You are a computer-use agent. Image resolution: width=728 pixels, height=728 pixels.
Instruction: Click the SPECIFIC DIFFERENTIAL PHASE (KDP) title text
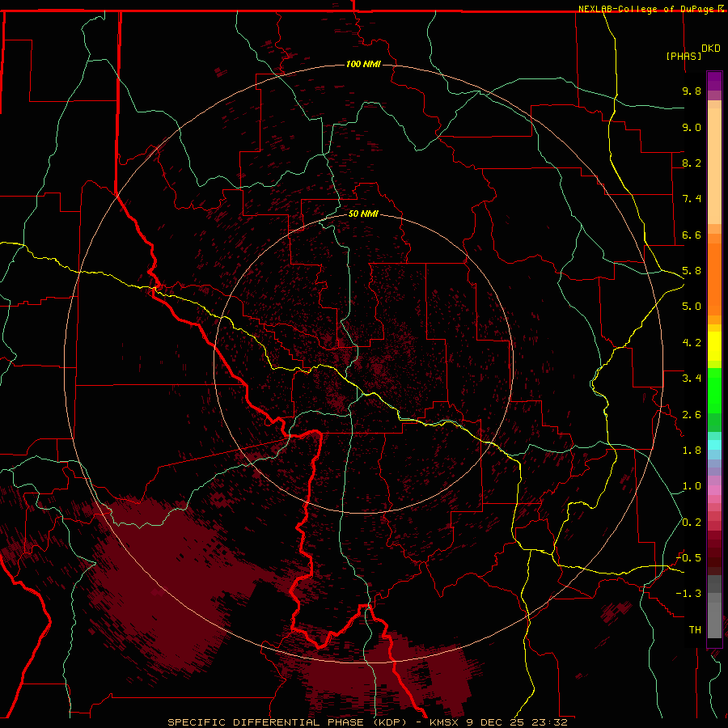point(286,722)
